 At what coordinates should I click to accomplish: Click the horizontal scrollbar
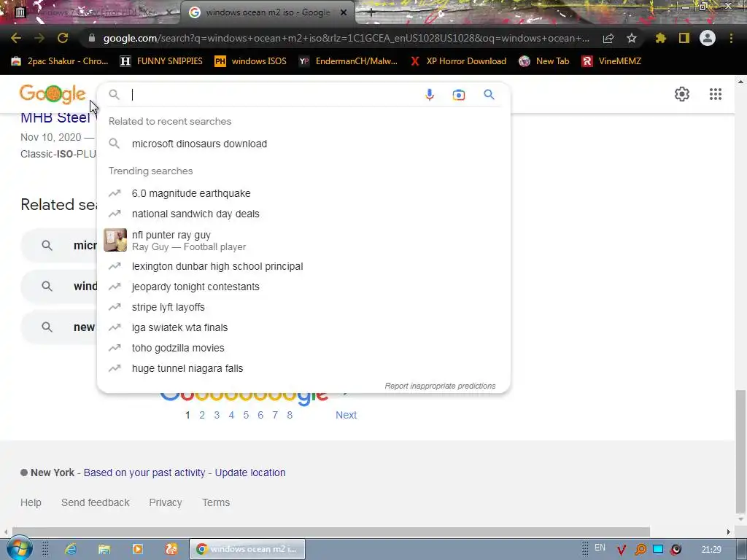(330, 532)
